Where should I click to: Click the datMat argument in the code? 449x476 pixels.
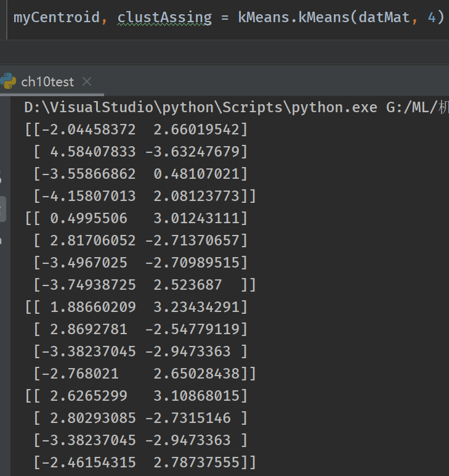[384, 17]
